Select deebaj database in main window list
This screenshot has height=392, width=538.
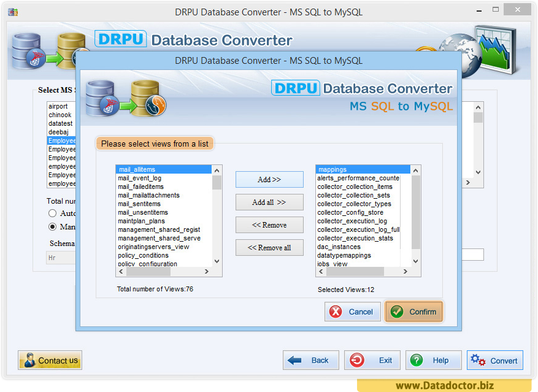click(61, 132)
